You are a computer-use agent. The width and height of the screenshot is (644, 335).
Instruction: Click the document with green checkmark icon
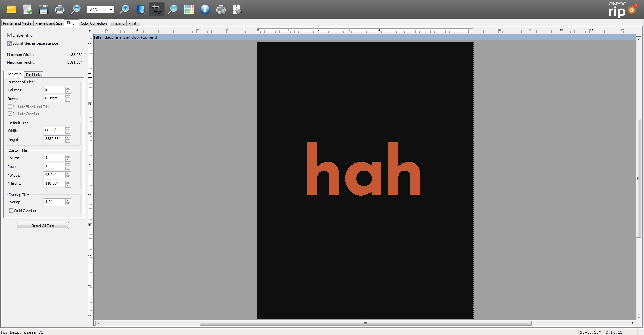[x=28, y=9]
